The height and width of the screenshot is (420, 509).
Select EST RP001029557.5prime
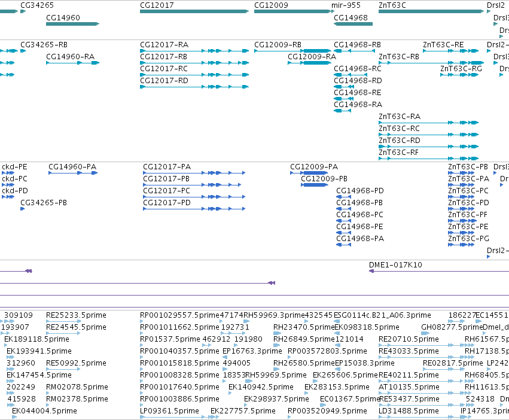click(x=179, y=315)
